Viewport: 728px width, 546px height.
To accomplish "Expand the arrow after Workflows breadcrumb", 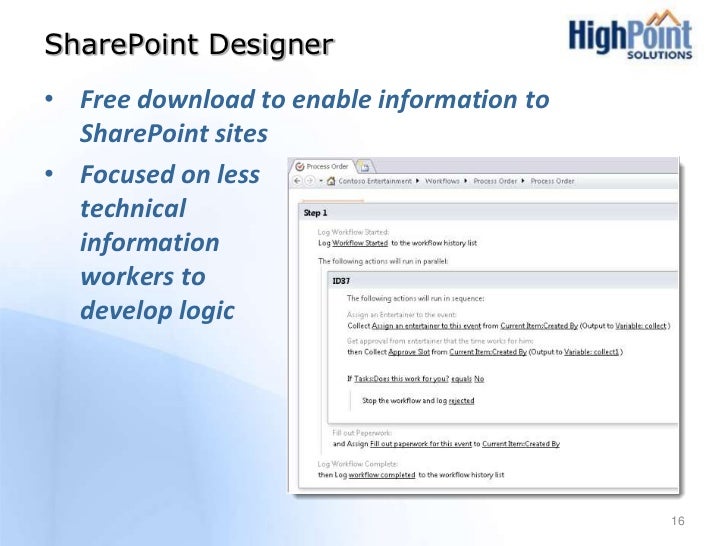I will [466, 181].
